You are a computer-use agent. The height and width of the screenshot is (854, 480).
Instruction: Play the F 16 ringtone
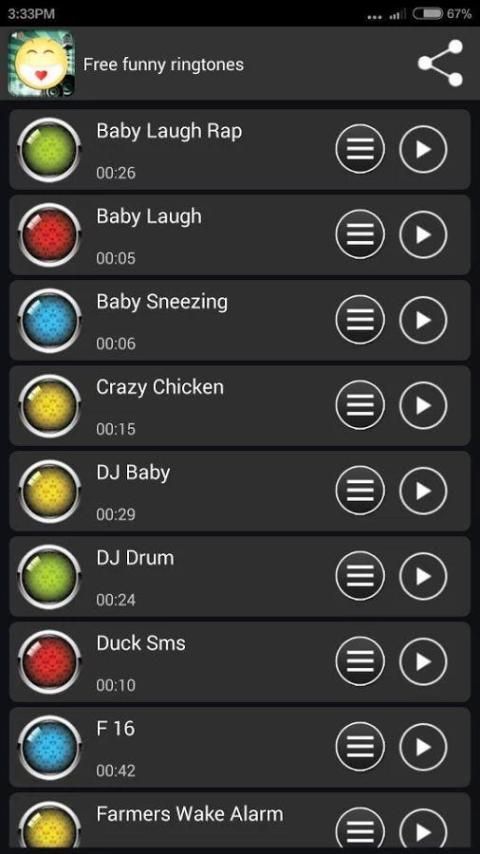coord(423,747)
